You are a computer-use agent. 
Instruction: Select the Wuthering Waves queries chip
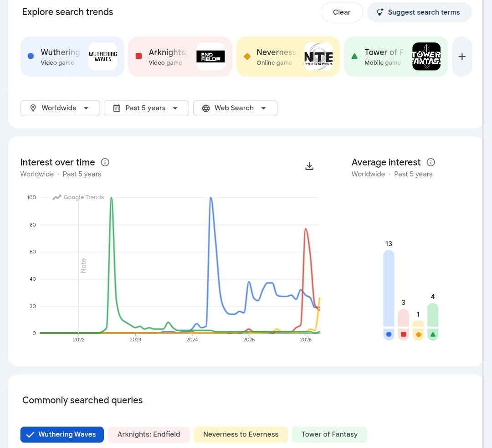62,434
